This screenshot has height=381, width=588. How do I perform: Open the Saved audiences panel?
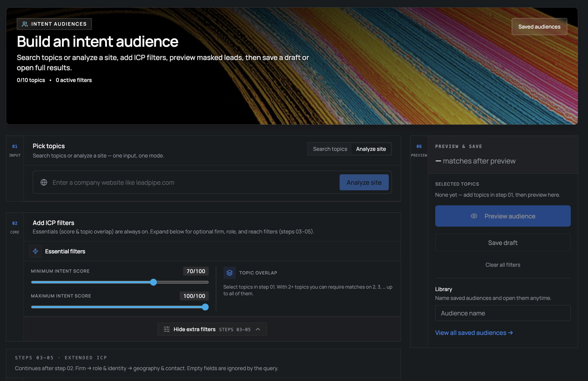(539, 26)
